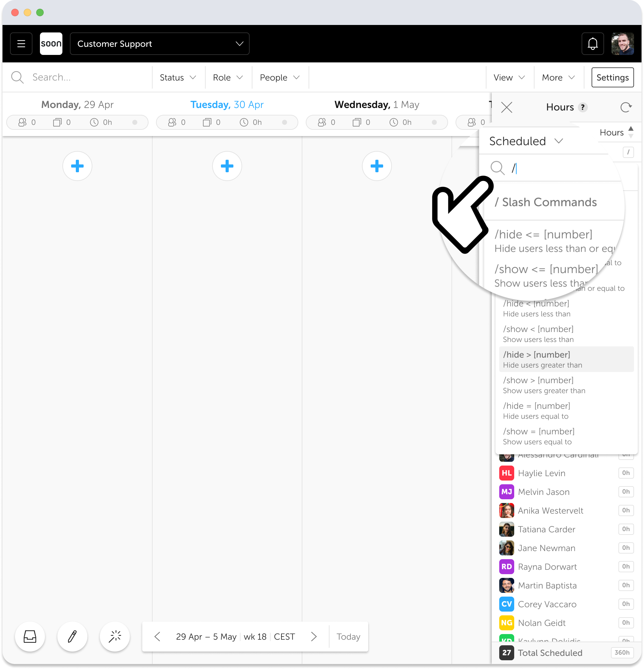
Task: Add a shift on Tuesday 30 Apr
Action: click(x=227, y=166)
